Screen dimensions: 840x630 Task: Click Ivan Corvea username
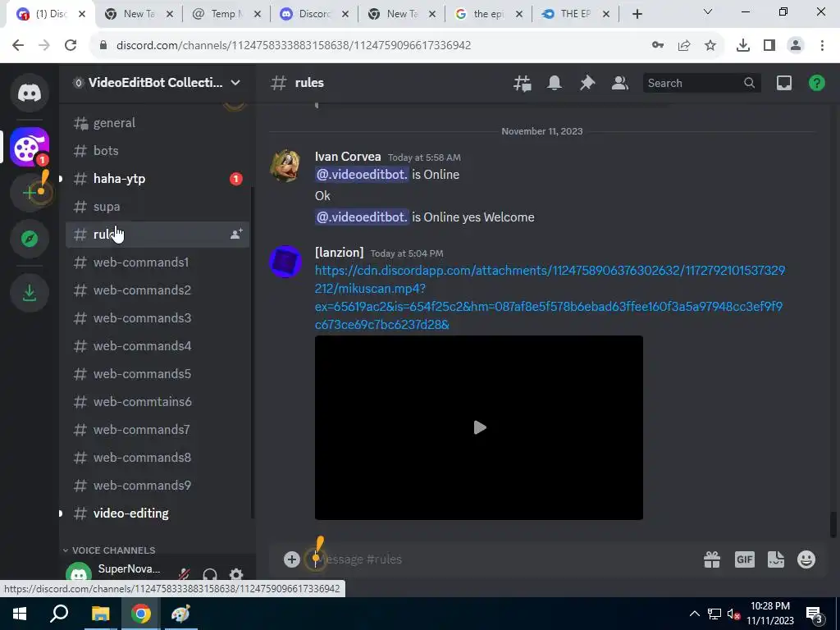point(348,157)
